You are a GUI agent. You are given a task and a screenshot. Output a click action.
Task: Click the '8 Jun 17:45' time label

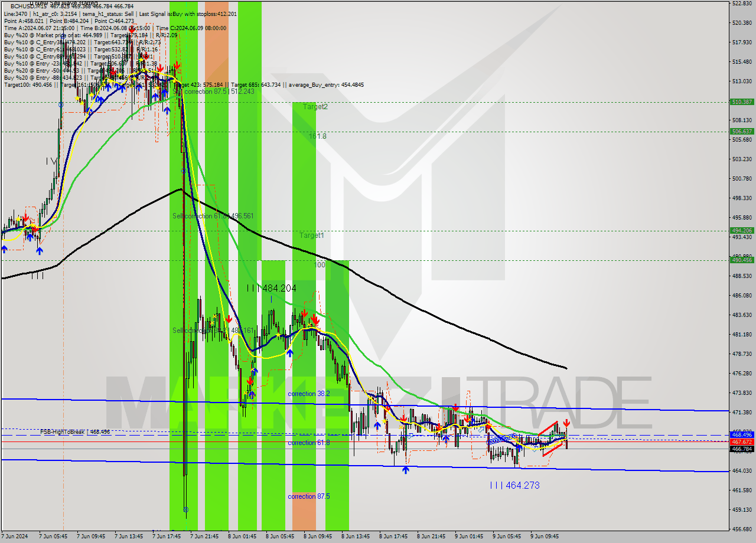(392, 537)
